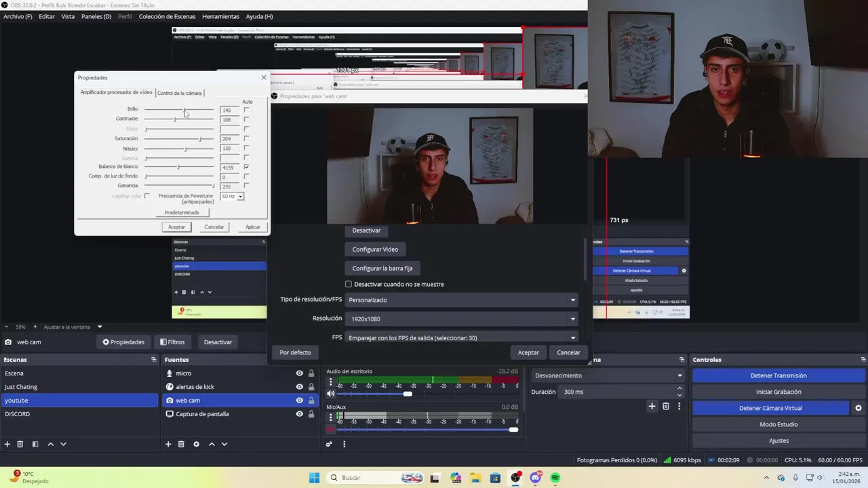Move source up in Fuentes toolbar
Image resolution: width=868 pixels, height=488 pixels.
(x=212, y=444)
